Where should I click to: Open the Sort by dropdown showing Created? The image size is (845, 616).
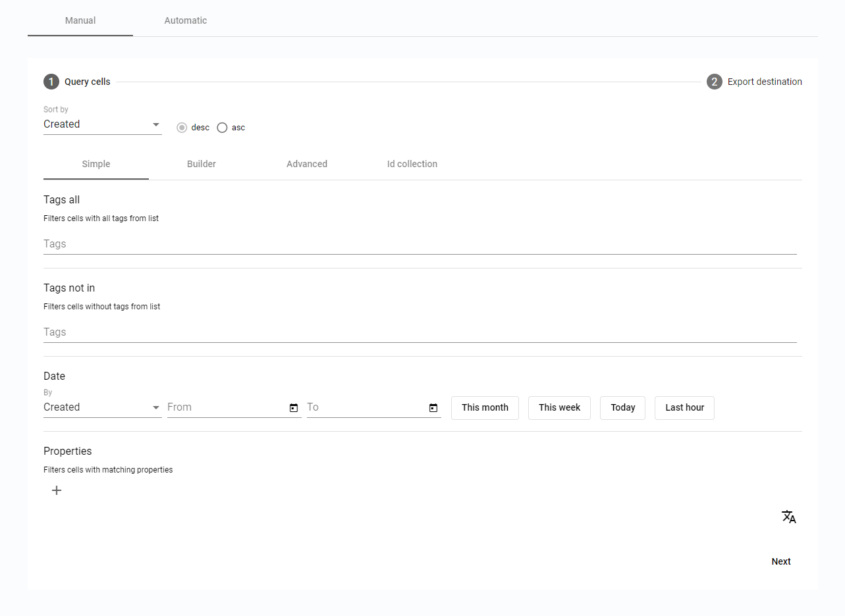pos(102,124)
